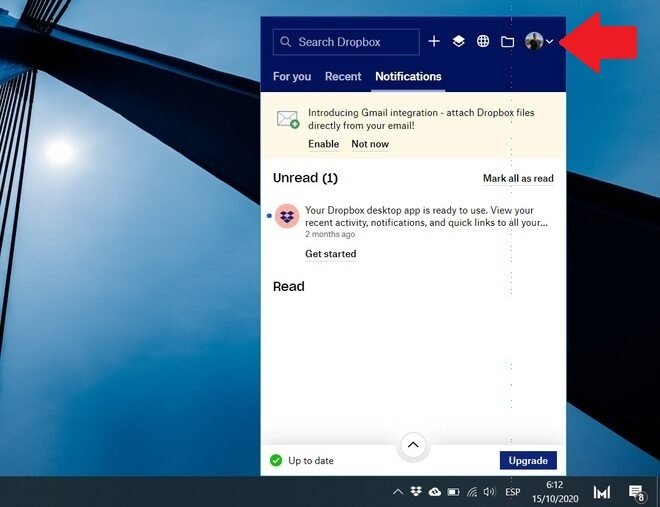
Task: Mark all notifications as read
Action: pos(518,178)
